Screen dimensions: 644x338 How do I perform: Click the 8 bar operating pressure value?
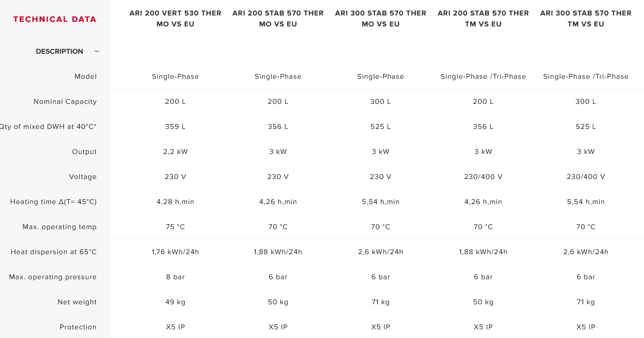[175, 277]
